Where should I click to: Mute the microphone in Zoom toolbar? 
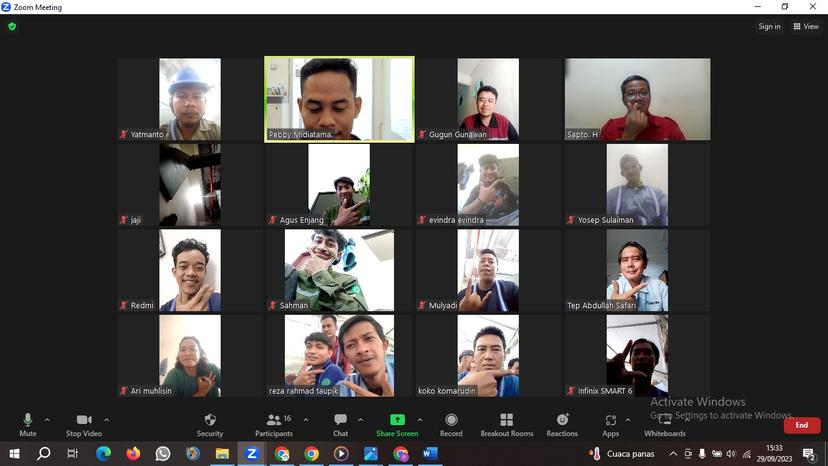[27, 425]
